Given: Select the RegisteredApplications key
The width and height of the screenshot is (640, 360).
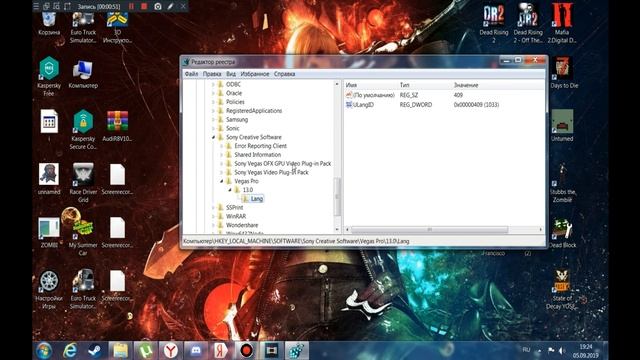Looking at the screenshot, I should 254,111.
